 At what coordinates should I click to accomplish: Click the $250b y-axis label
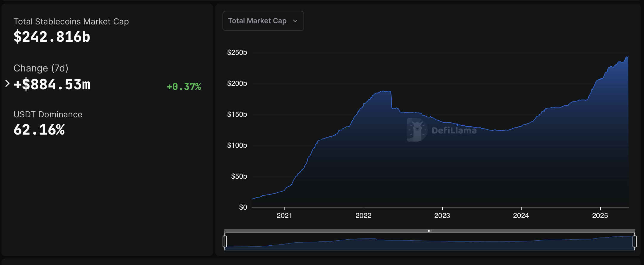[237, 53]
